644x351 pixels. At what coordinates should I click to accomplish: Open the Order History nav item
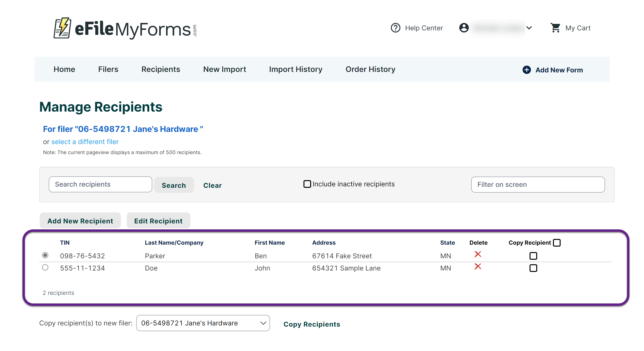[x=370, y=69]
